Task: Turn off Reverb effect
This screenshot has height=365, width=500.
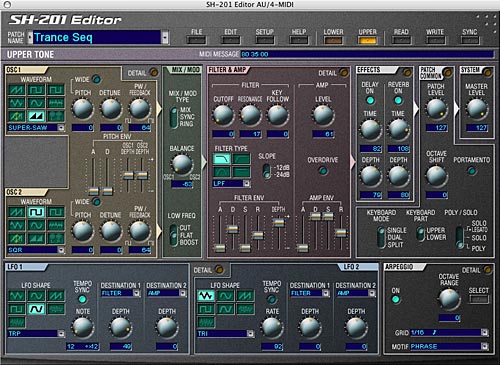Action: coord(398,100)
